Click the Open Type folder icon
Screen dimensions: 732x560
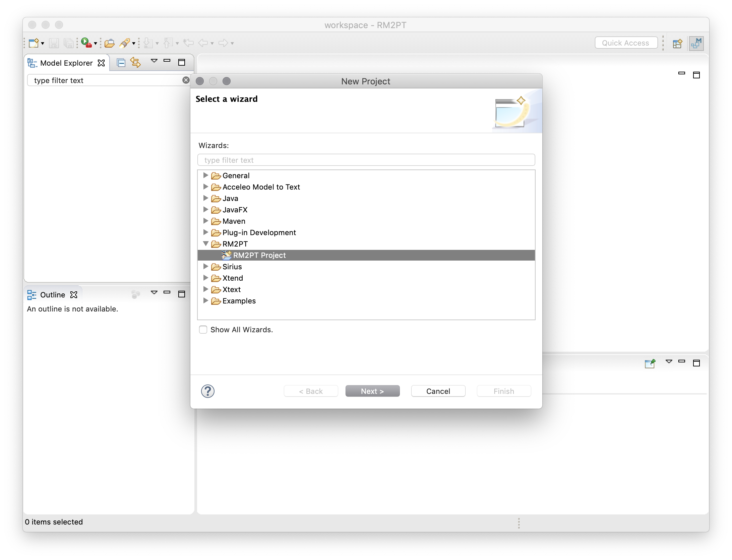coord(109,43)
